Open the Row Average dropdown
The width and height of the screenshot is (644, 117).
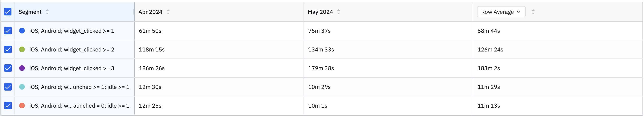pos(501,12)
